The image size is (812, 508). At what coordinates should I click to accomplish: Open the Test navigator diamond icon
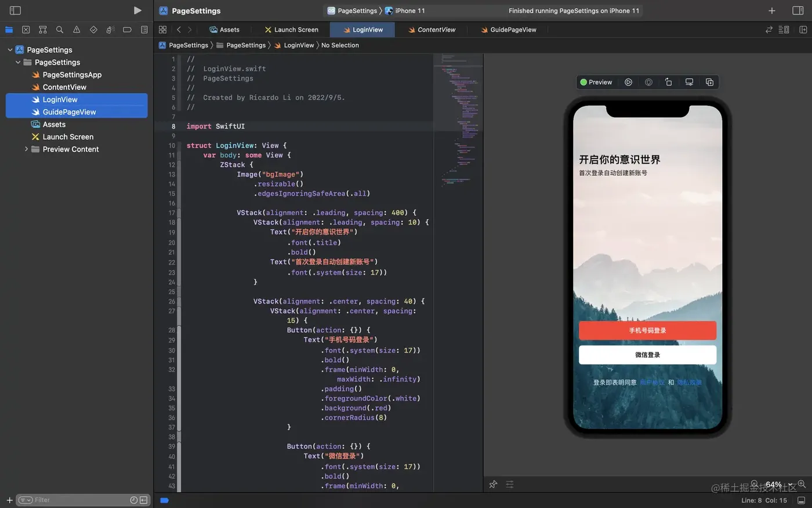tap(93, 30)
